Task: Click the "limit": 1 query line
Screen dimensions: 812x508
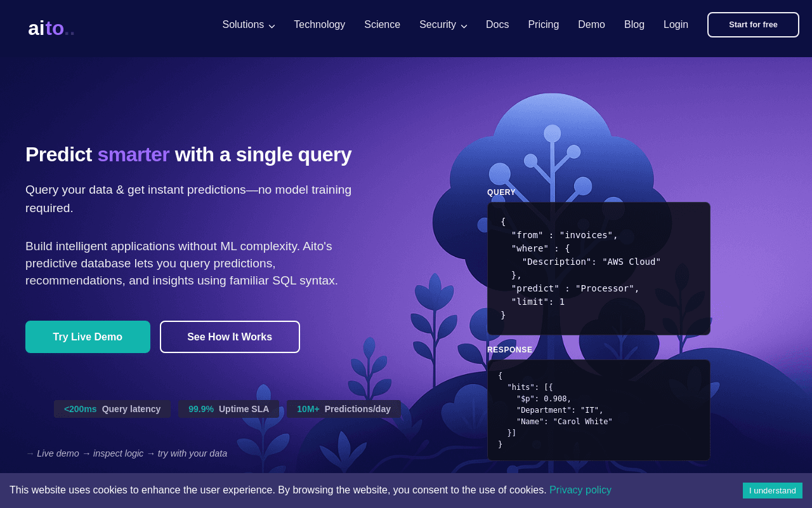Action: coord(538,302)
